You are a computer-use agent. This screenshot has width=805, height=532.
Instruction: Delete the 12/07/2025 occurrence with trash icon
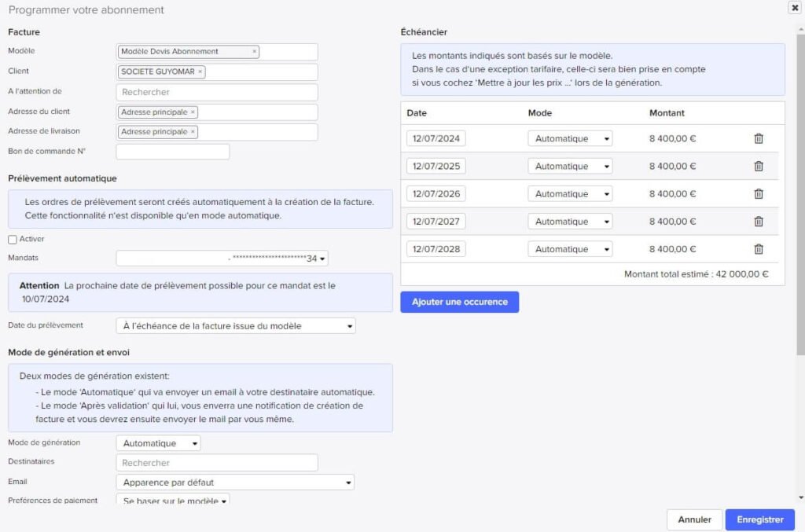(758, 167)
